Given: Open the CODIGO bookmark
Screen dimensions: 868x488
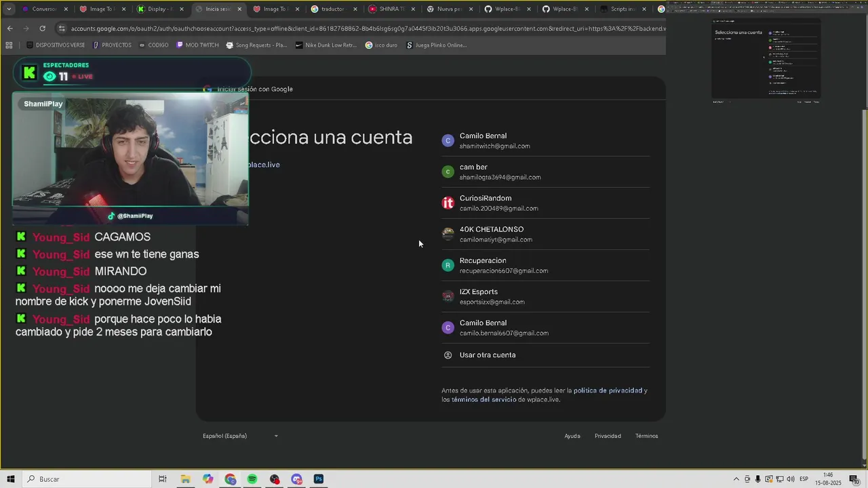Looking at the screenshot, I should point(153,45).
